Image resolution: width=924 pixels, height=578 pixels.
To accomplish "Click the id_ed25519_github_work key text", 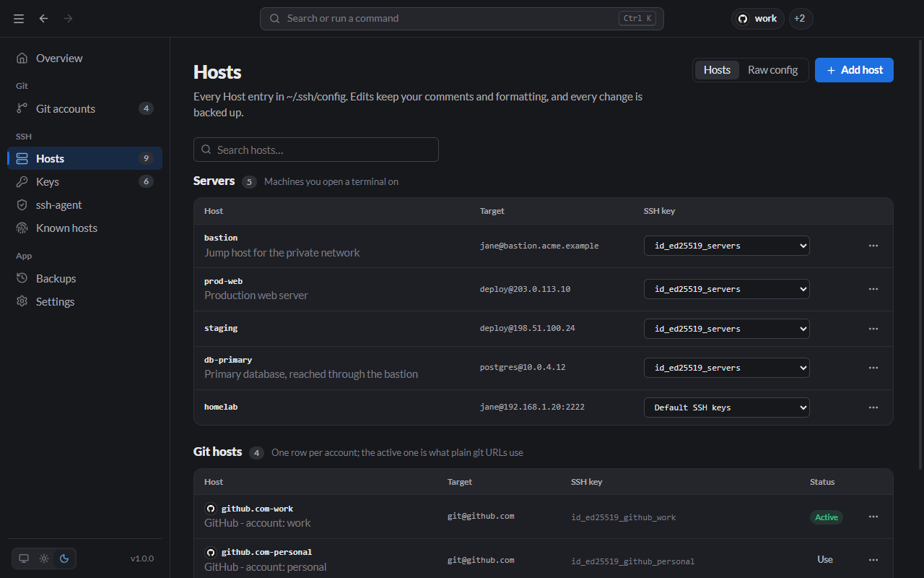I will (624, 517).
